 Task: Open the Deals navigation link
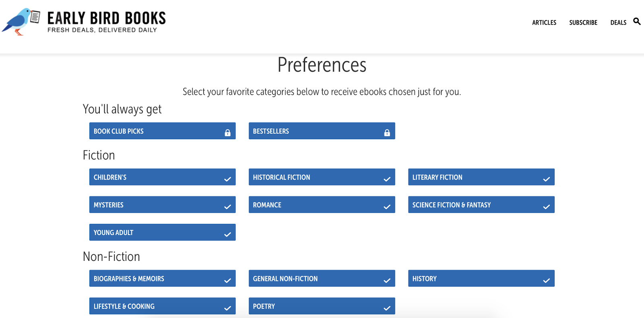click(x=618, y=23)
